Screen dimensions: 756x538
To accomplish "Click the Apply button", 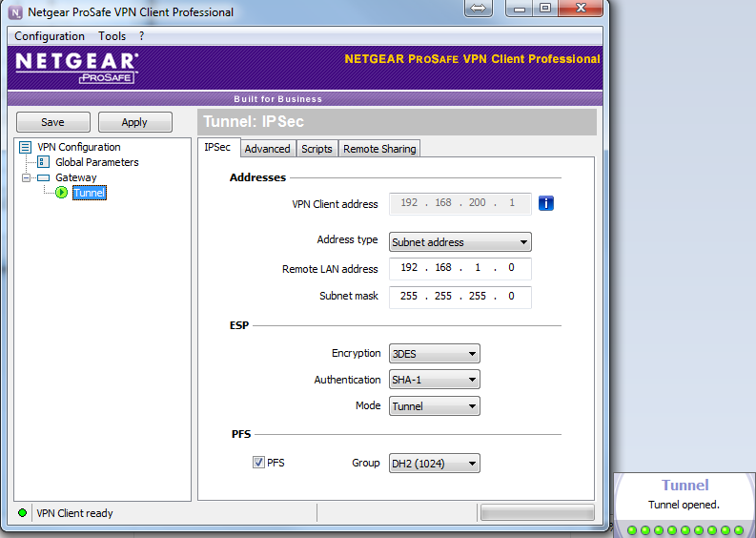I will coord(135,122).
